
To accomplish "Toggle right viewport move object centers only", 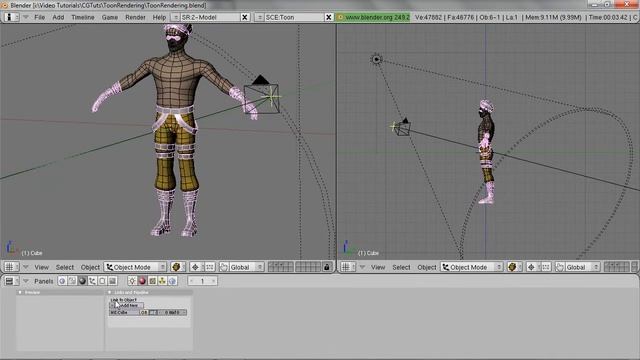I will pos(546,267).
